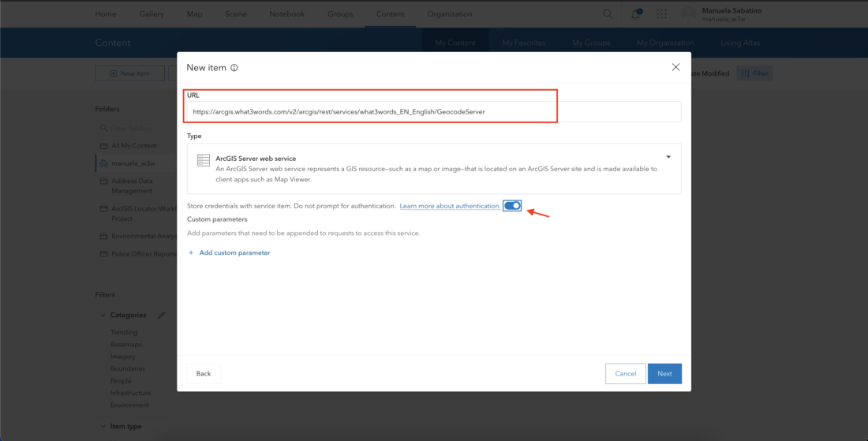Select the Environment category filter
This screenshot has height=441, width=868.
tap(129, 405)
